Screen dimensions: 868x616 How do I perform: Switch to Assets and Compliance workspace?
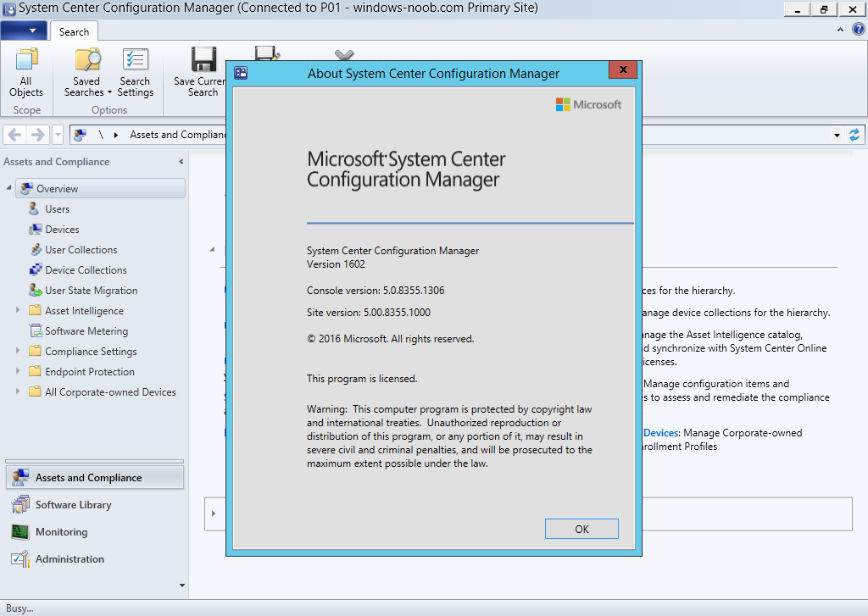pyautogui.click(x=95, y=477)
